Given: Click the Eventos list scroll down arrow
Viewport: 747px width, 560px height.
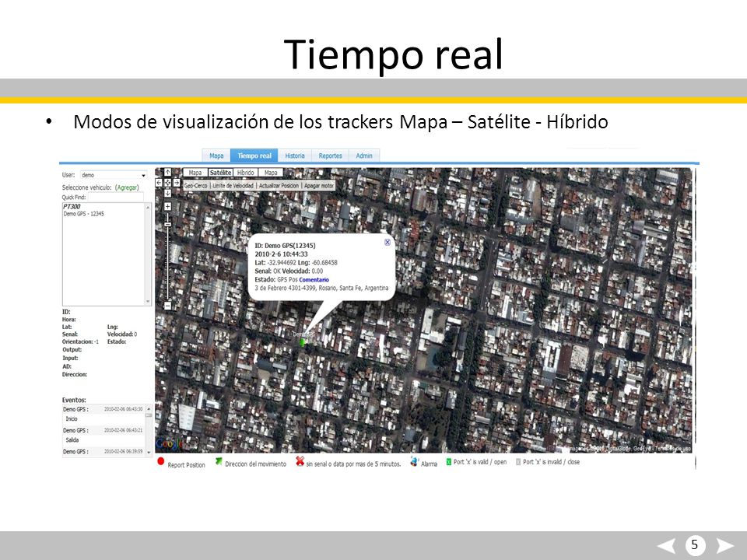Looking at the screenshot, I should 149,452.
